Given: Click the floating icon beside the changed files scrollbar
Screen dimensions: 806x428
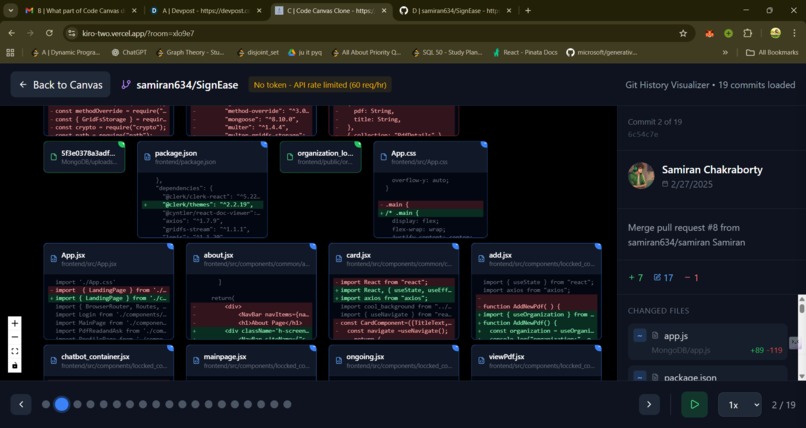Looking at the screenshot, I should click(x=794, y=343).
